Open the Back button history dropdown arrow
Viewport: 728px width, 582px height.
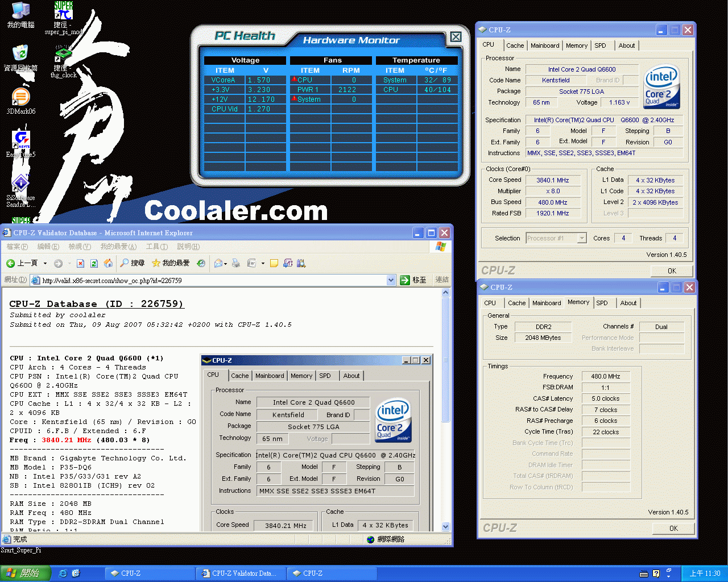(x=46, y=263)
